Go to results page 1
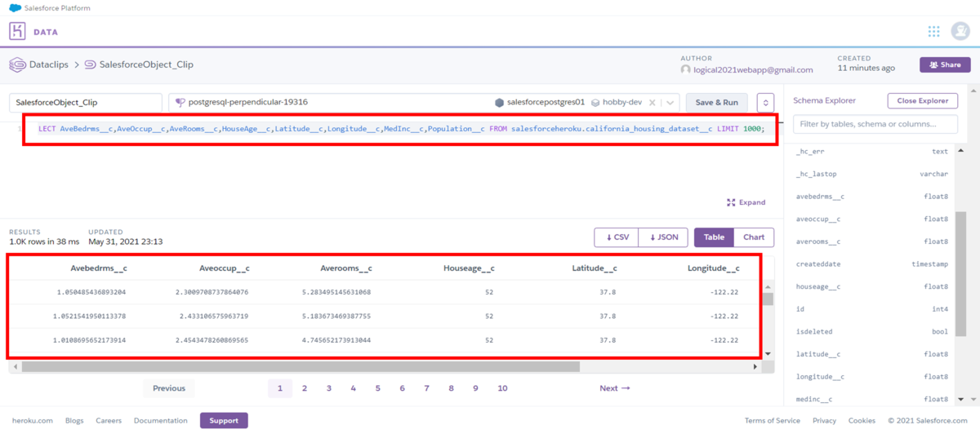Screen dimensions: 980x434 (x=280, y=388)
